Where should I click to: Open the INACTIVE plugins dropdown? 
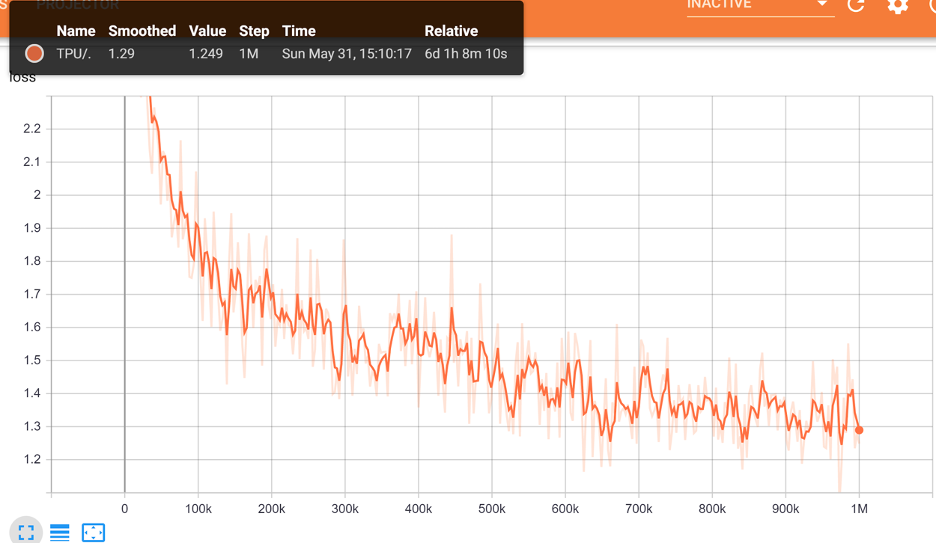(760, 6)
